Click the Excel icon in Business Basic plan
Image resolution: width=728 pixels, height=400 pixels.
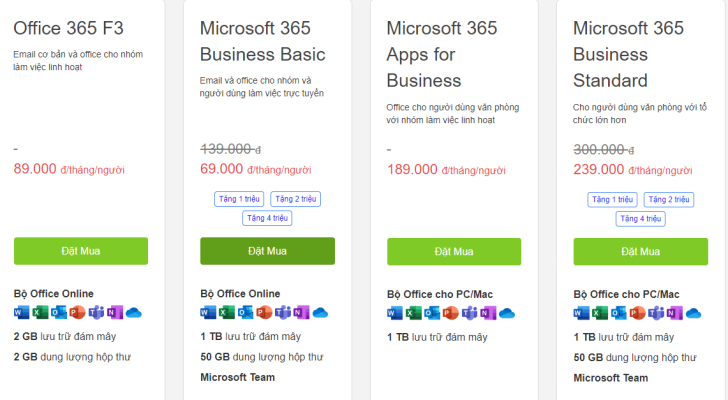point(227,312)
